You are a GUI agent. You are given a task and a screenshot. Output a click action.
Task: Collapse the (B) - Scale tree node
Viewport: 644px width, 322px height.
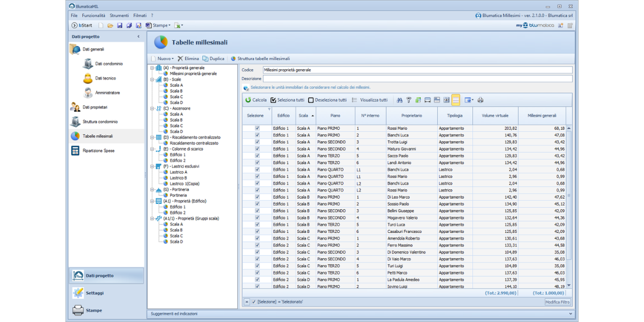coord(152,79)
